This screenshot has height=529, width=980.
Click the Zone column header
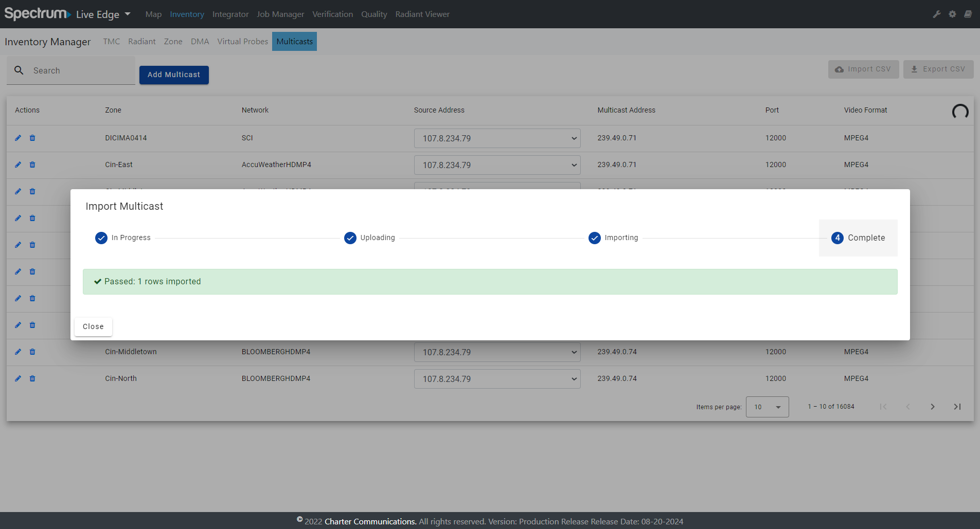point(113,110)
